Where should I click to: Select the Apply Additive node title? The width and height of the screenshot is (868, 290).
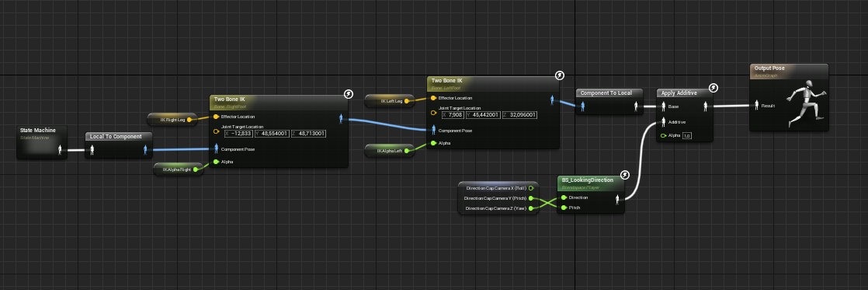[679, 93]
